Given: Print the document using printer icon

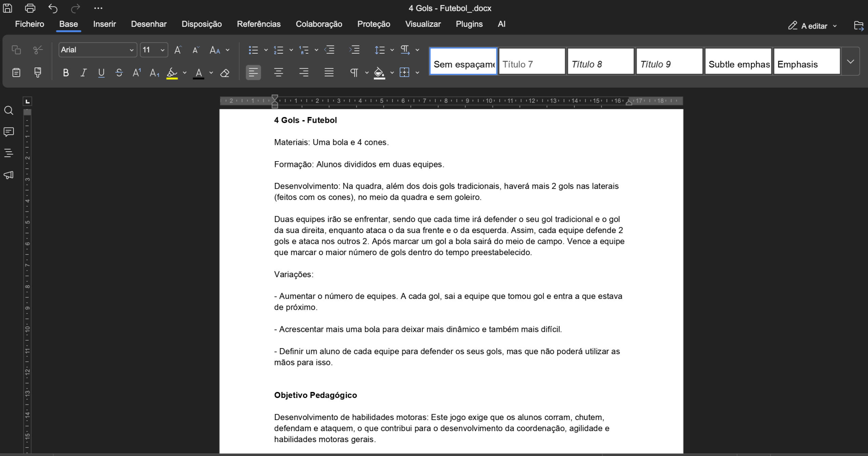Looking at the screenshot, I should [30, 8].
